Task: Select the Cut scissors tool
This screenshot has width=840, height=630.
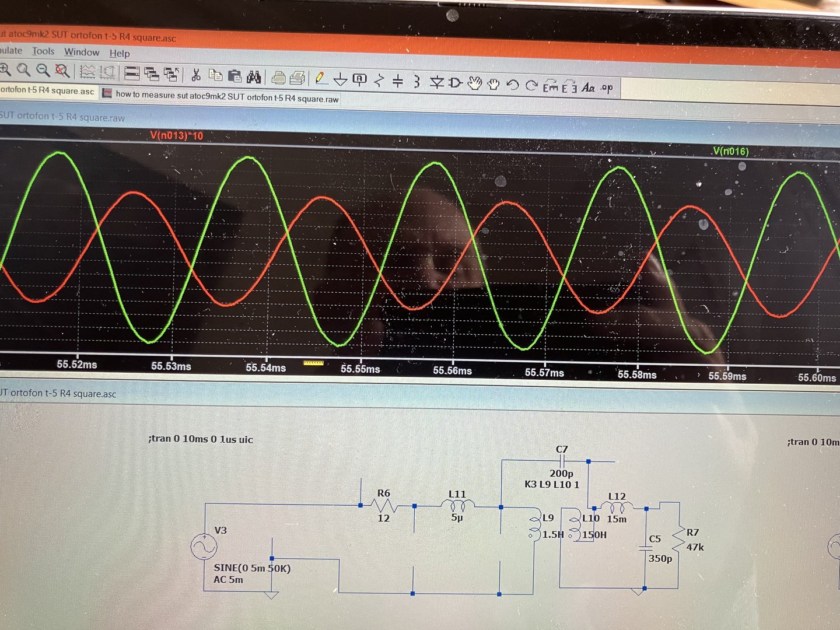Action: (x=196, y=75)
